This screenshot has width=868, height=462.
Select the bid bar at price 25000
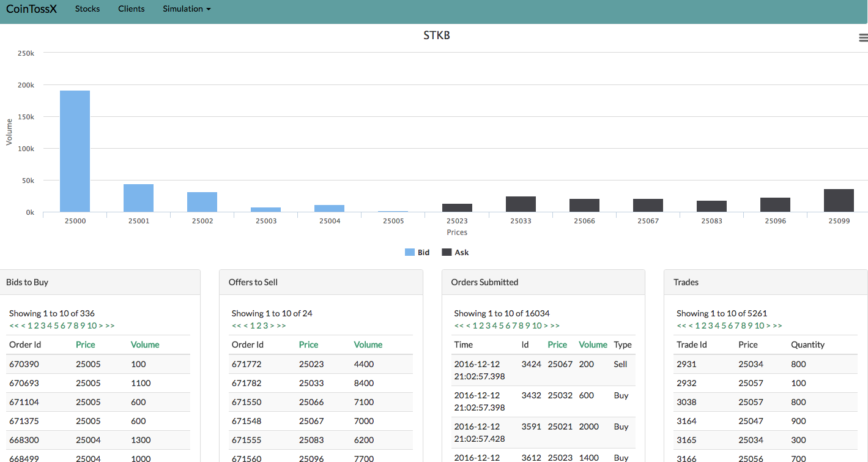point(75,151)
